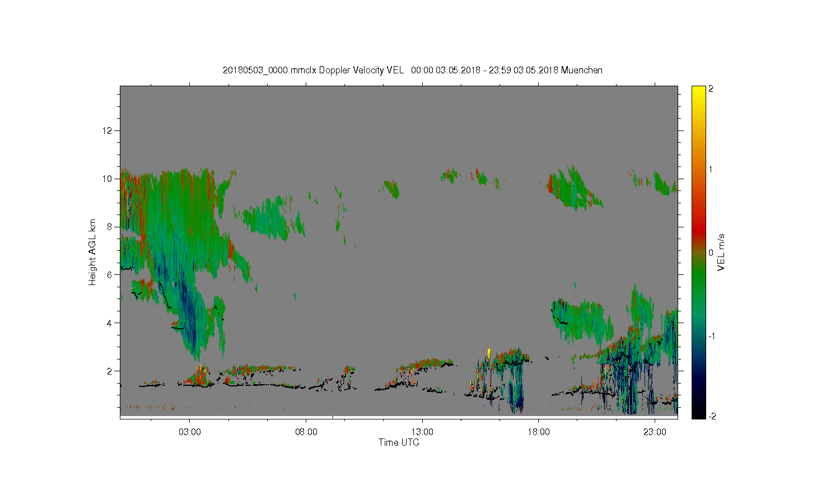Click height axis tick label 10
This screenshot has height=504, width=840.
pyautogui.click(x=108, y=179)
